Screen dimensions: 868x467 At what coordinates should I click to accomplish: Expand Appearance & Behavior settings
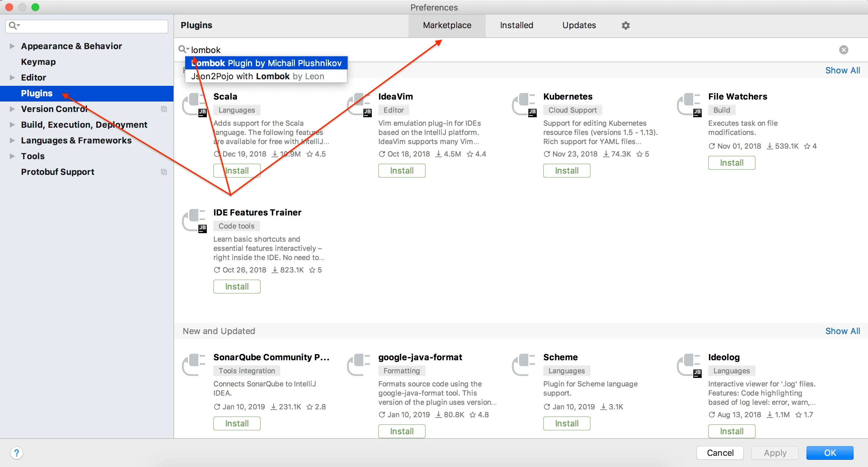[12, 46]
